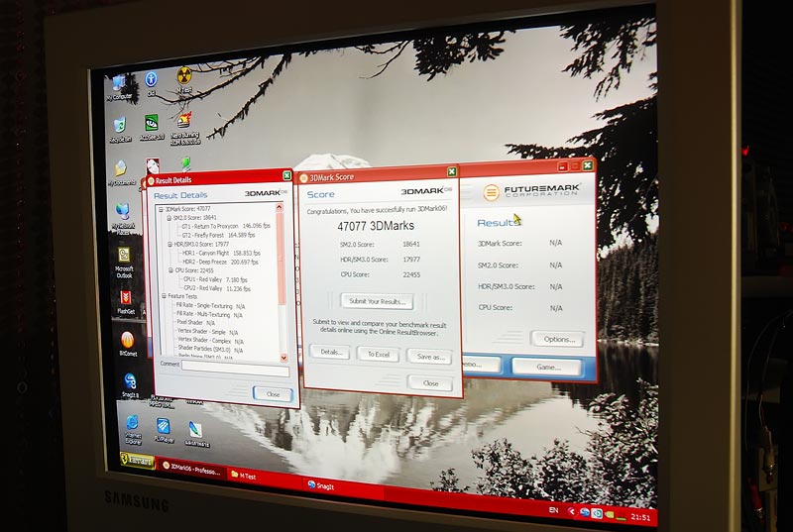Select Fill Rate - Multi-Texturing row
Viewport: 793px width, 532px height.
[209, 314]
